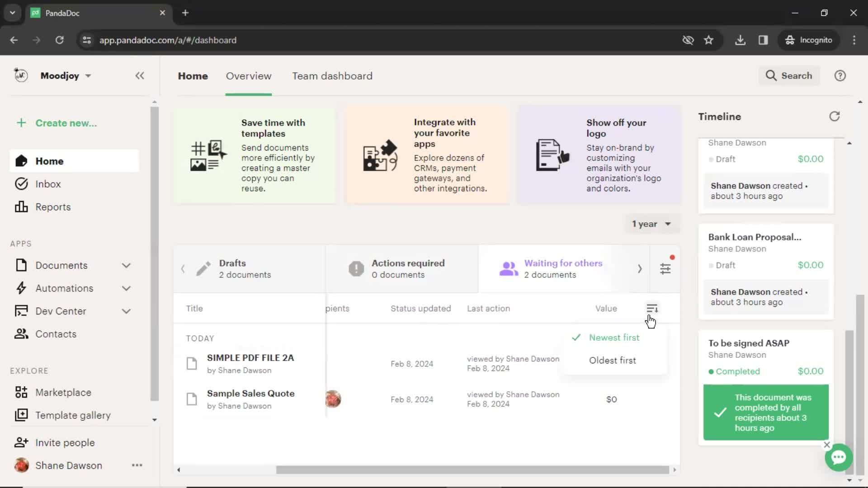This screenshot has height=488, width=868.
Task: Open the Contacts section
Action: coord(57,333)
